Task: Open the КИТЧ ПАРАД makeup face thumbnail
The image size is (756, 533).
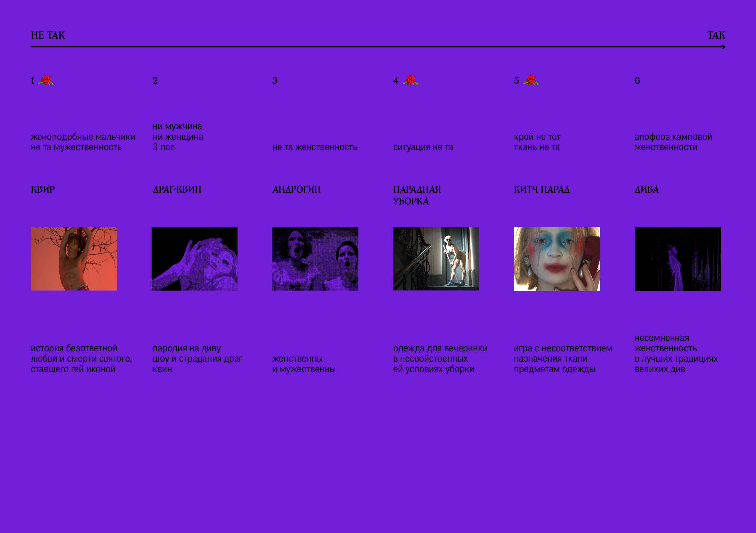Action: [x=557, y=259]
